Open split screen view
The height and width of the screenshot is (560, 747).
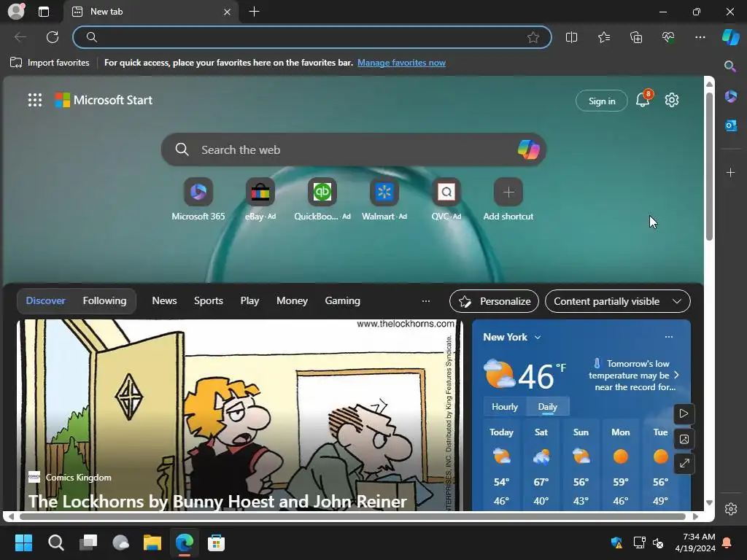(571, 37)
